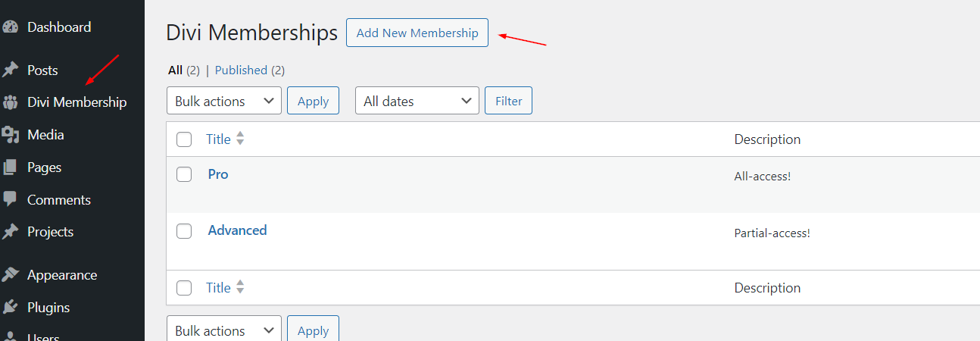
Task: Open the bottom Bulk actions dropdown
Action: (223, 330)
